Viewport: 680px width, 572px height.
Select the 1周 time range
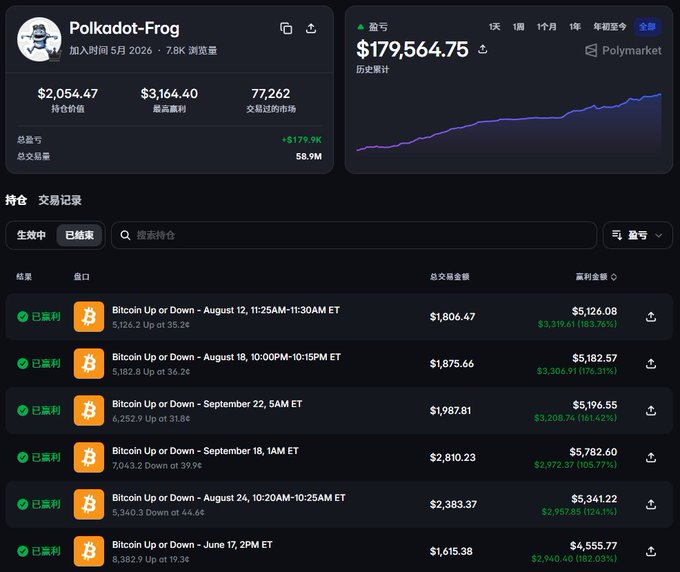tap(518, 27)
